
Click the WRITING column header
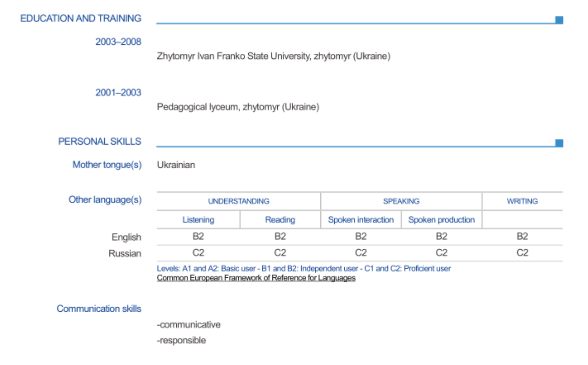522,201
